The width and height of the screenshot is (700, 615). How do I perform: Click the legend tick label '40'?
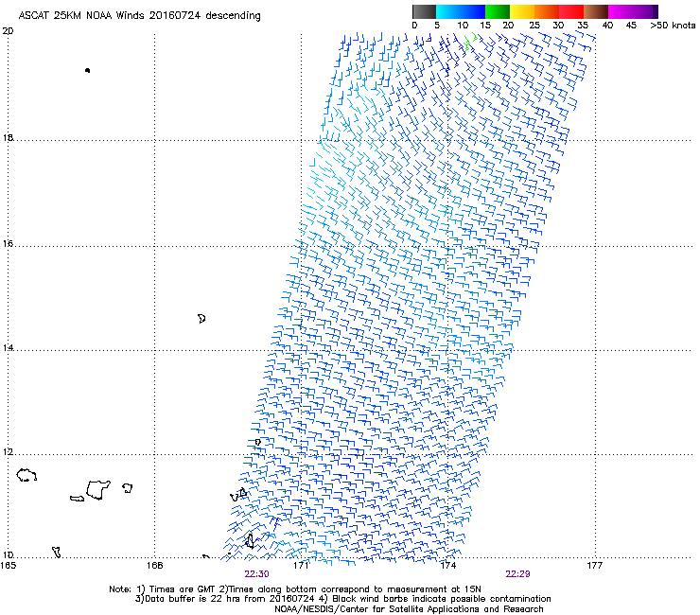[607, 26]
